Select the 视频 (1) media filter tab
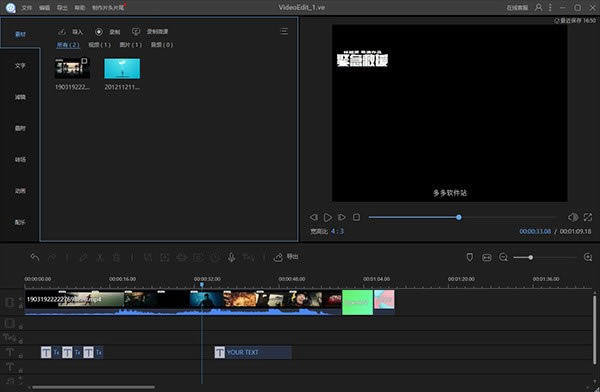 pyautogui.click(x=99, y=45)
